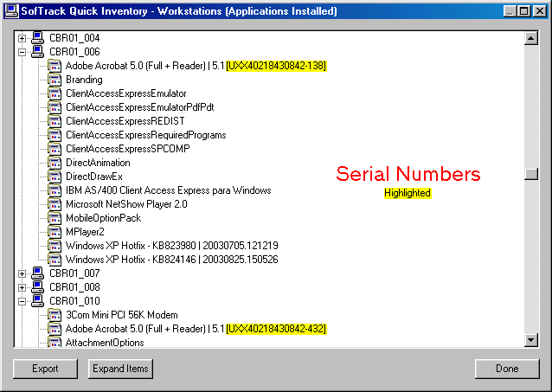The image size is (552, 392).
Task: Click the icon for Microsoft NetShow Player 2.0
Action: point(55,204)
